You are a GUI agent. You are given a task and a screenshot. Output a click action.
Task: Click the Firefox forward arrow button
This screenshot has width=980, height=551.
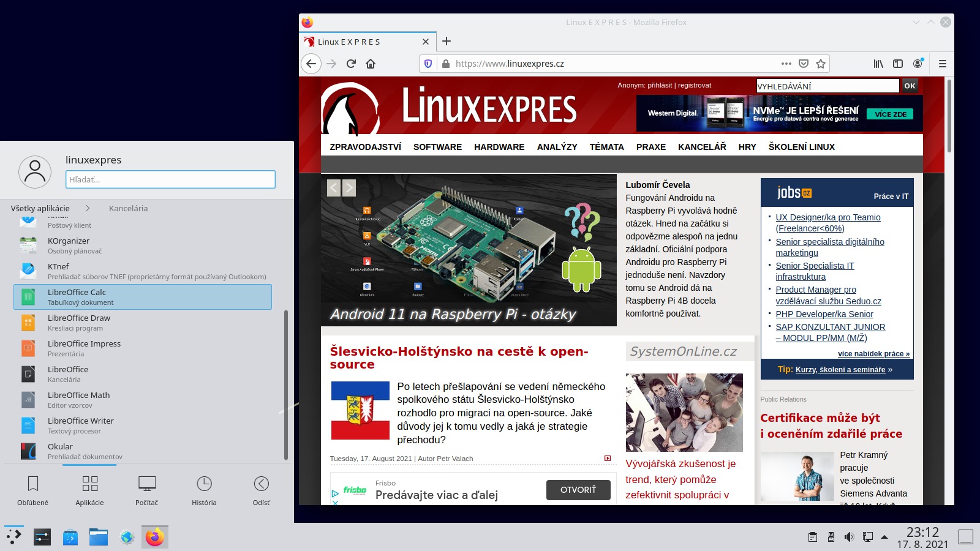pos(331,64)
